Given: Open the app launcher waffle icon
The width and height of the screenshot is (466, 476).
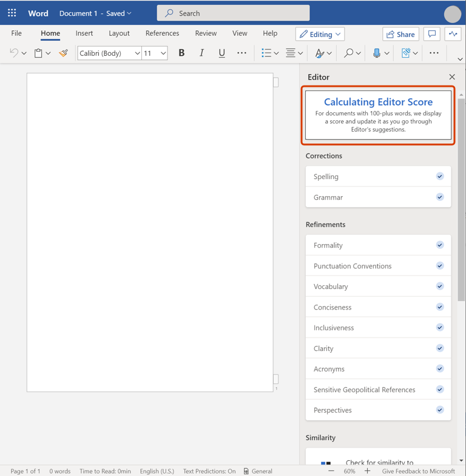Looking at the screenshot, I should [x=12, y=13].
